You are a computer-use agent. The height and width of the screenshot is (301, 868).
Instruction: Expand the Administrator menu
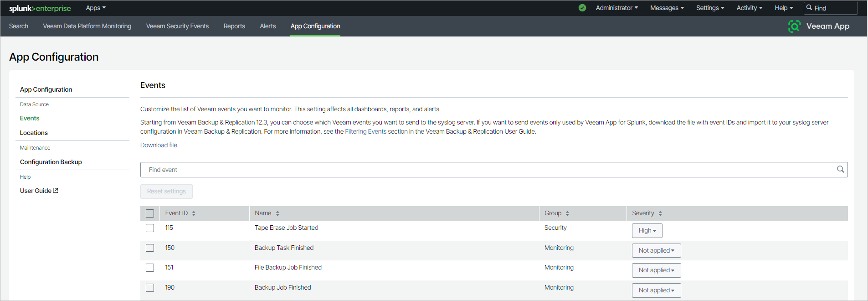click(x=616, y=8)
